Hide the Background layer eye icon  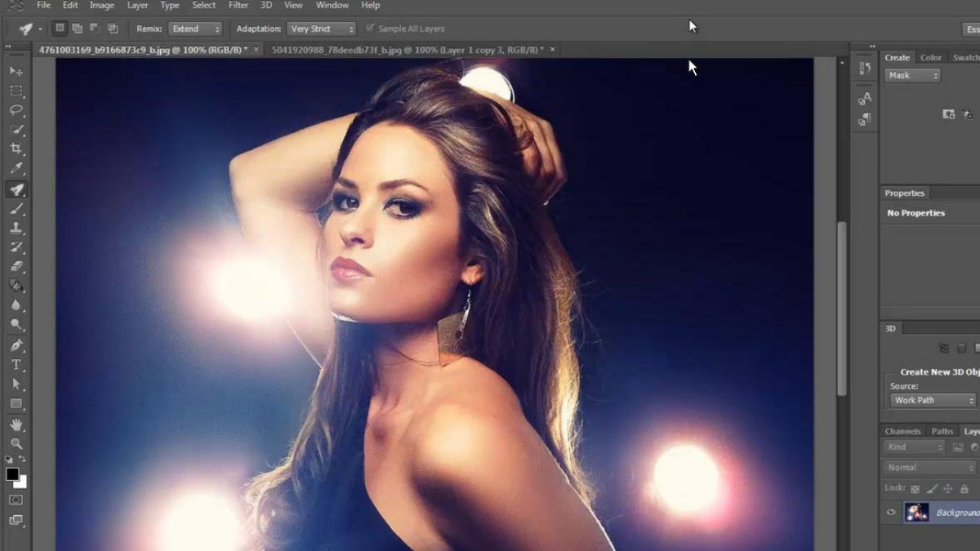(891, 513)
